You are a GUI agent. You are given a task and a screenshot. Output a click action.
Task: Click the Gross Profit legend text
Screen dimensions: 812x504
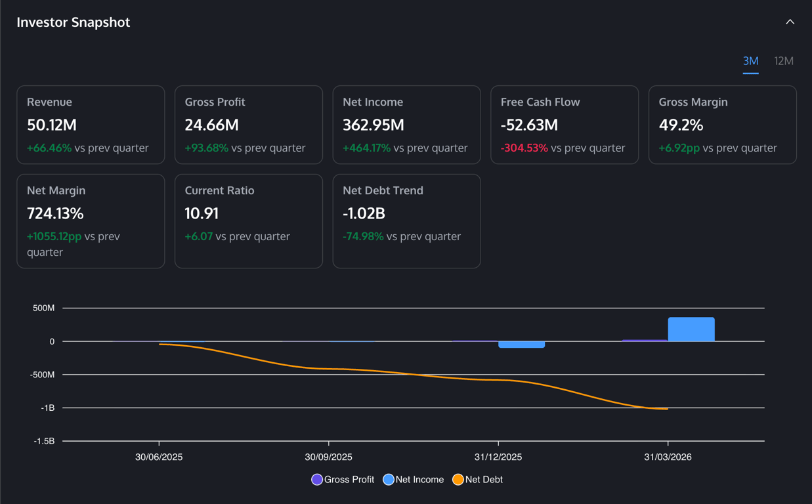(349, 480)
